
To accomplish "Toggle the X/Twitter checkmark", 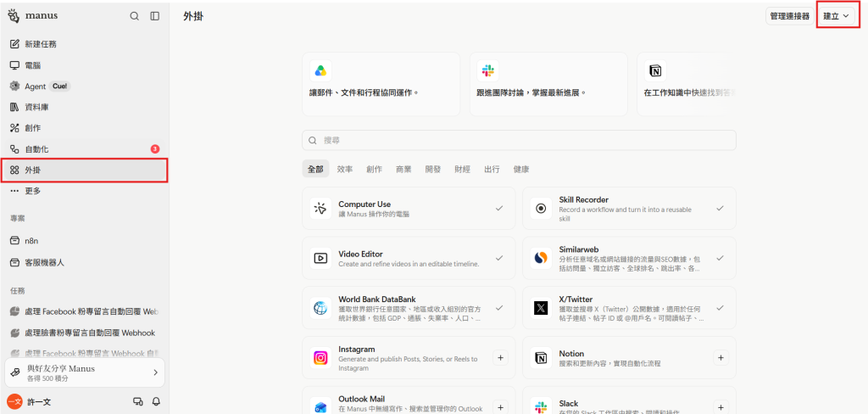I will coord(720,308).
